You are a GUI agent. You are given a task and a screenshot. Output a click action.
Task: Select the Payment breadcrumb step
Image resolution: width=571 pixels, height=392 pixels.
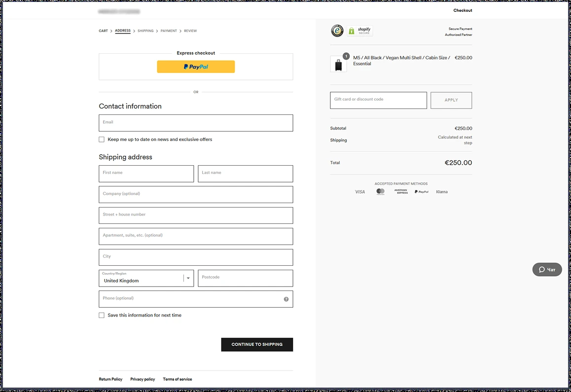169,31
